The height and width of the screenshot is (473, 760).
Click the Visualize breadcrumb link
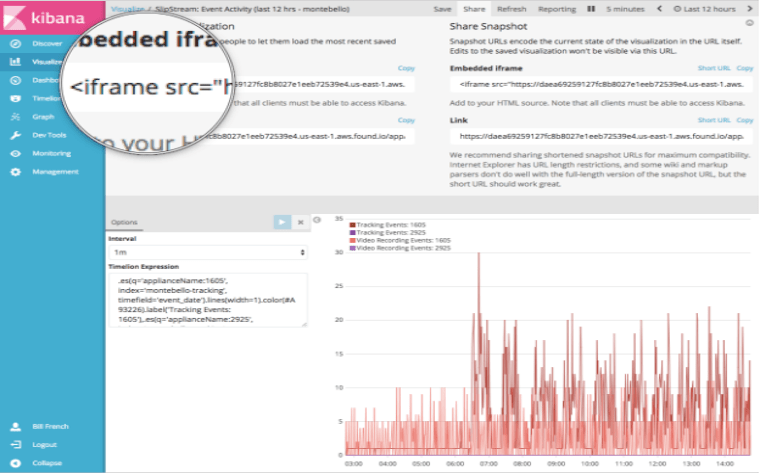(x=127, y=9)
